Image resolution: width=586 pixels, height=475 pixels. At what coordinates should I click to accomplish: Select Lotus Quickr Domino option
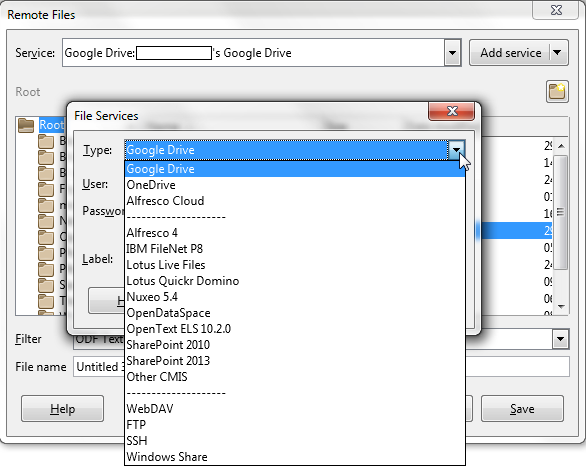point(294,281)
